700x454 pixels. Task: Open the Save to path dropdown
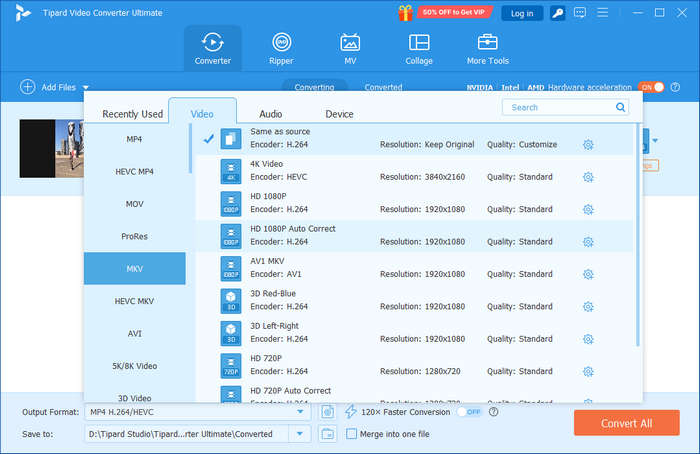[x=300, y=433]
